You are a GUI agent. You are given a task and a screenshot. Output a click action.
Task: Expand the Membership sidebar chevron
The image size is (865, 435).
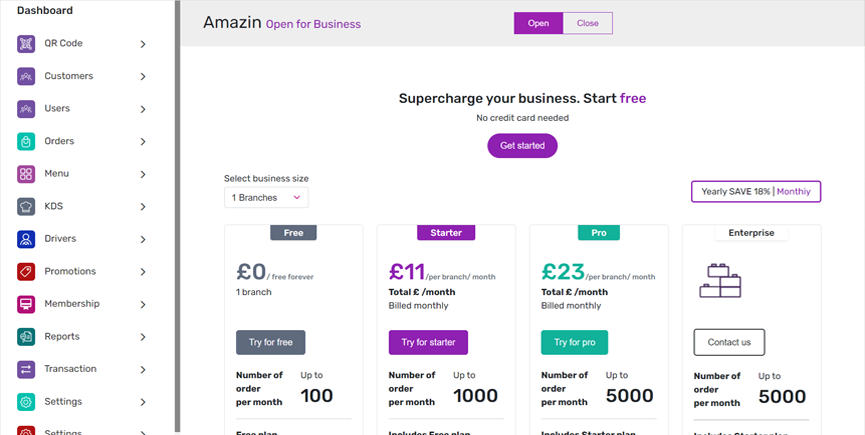pyautogui.click(x=143, y=304)
